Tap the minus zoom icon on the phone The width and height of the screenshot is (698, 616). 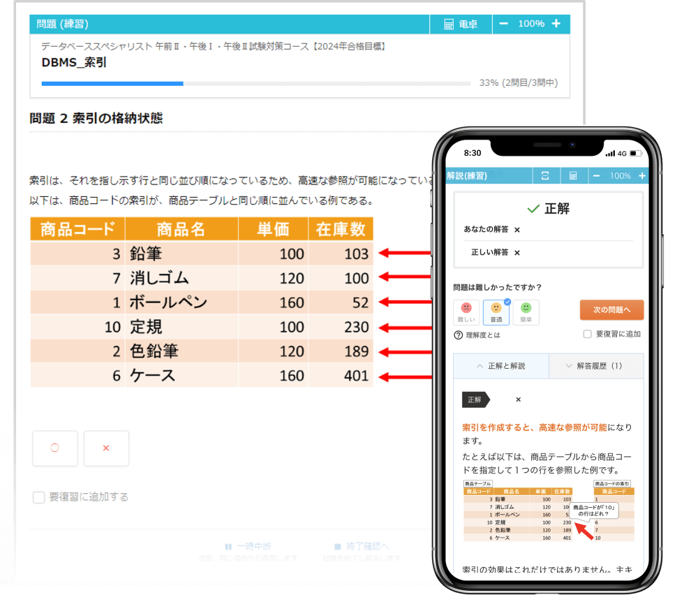pyautogui.click(x=597, y=175)
